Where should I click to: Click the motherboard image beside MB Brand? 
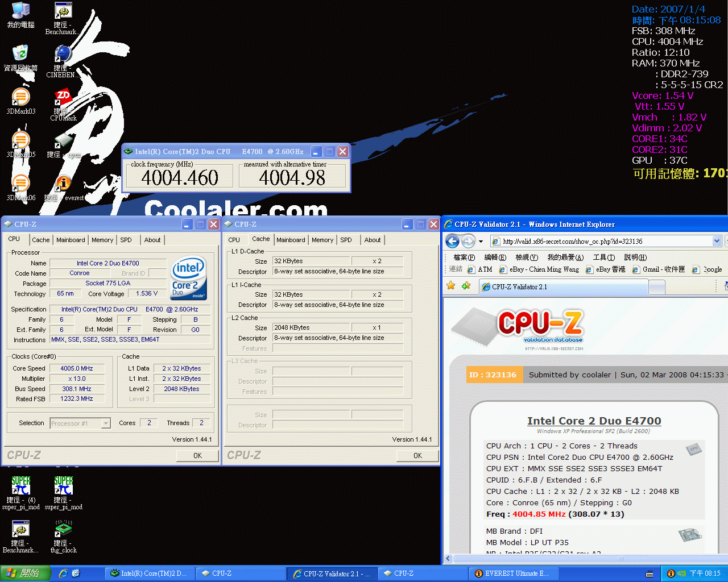click(x=690, y=535)
